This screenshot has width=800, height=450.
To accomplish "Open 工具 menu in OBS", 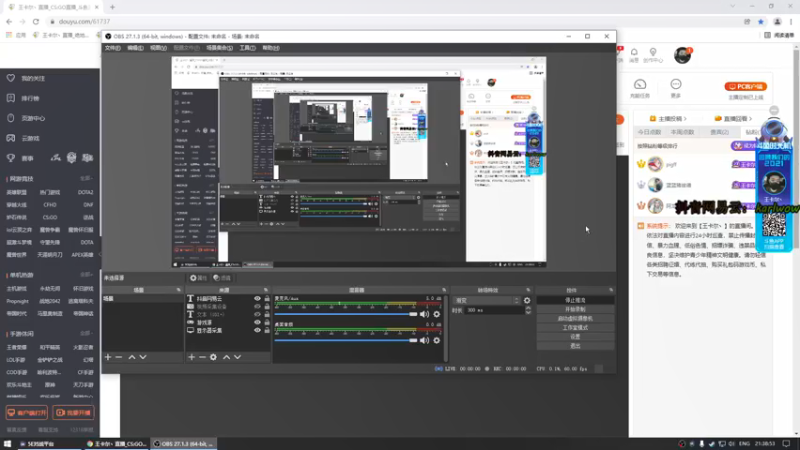I will [247, 48].
